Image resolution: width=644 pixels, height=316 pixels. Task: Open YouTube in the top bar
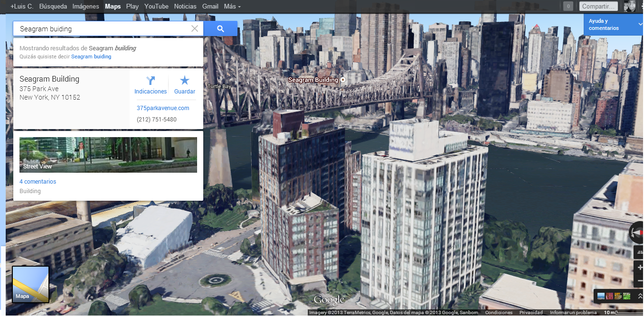pos(156,7)
